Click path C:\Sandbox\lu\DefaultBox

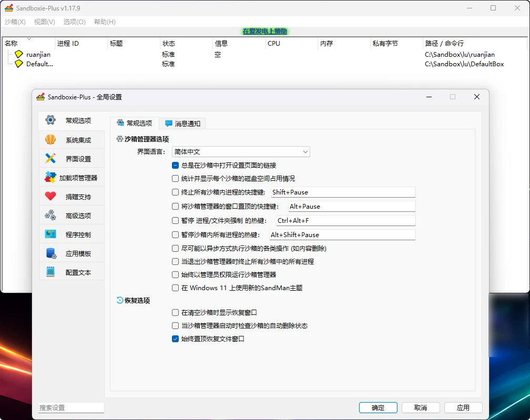point(464,64)
